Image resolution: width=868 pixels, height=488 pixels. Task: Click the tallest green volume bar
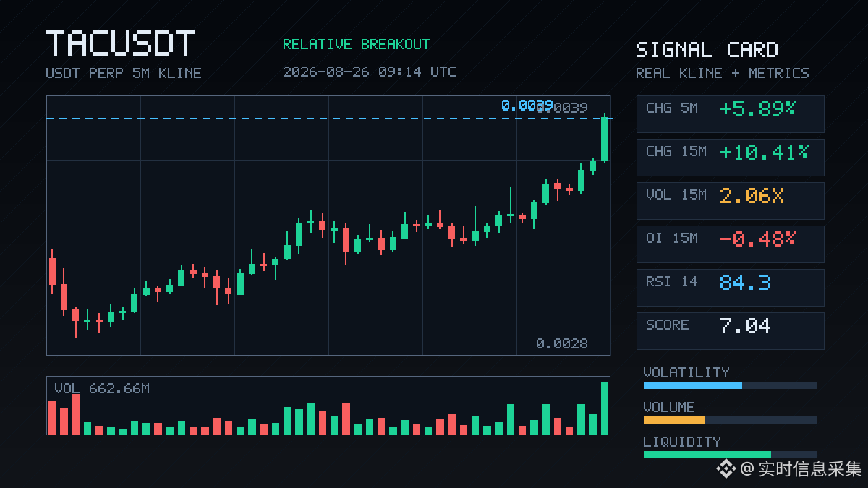(605, 408)
